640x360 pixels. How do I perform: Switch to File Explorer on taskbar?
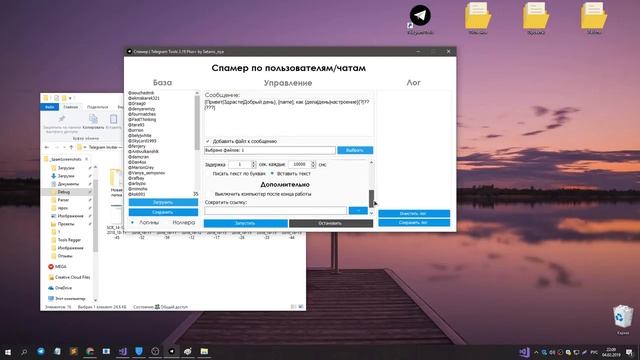[204, 351]
